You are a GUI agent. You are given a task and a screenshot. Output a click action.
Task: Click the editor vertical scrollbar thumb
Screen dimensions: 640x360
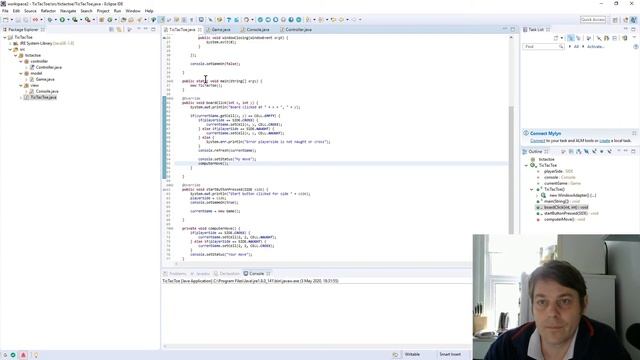click(x=511, y=169)
